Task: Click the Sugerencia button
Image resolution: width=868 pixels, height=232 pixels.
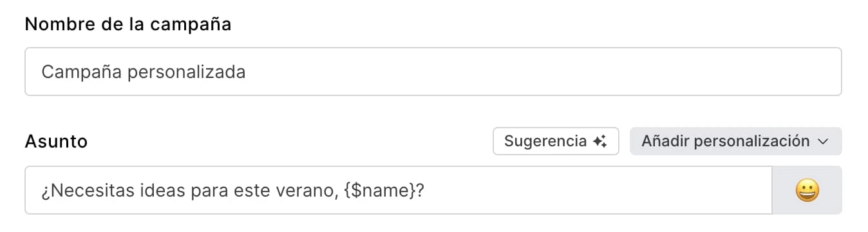Action: point(556,141)
